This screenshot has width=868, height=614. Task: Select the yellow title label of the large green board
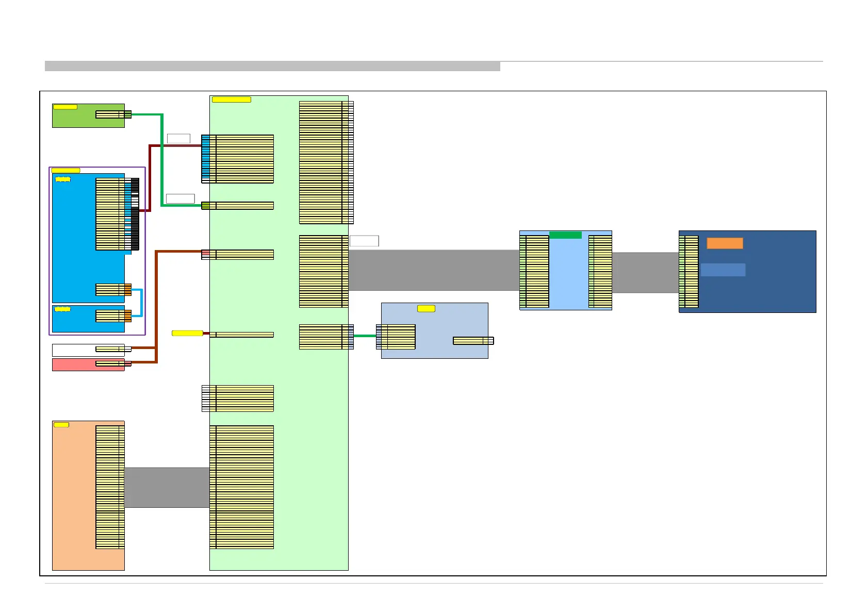point(231,99)
